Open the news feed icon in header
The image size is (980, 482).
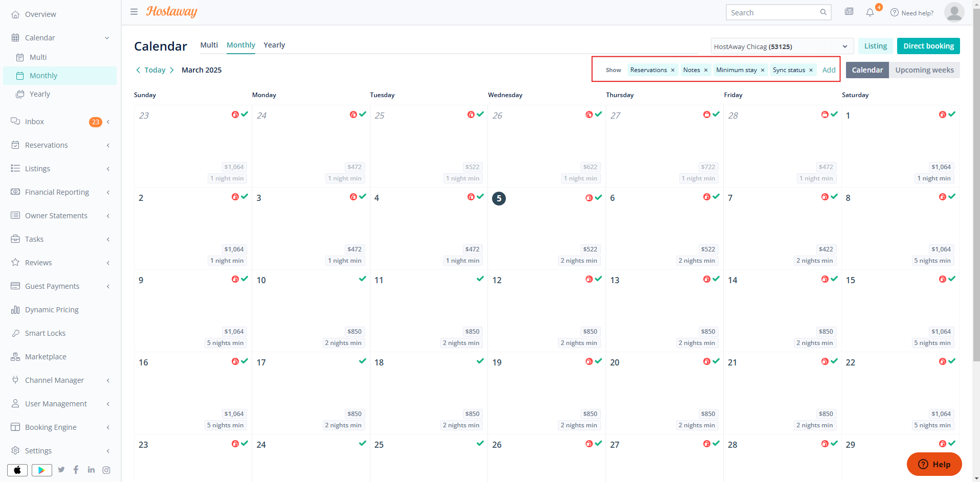[x=849, y=12]
